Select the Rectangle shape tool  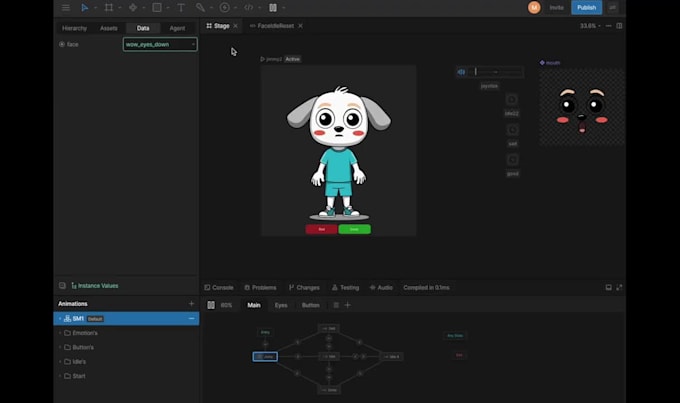pyautogui.click(x=157, y=8)
